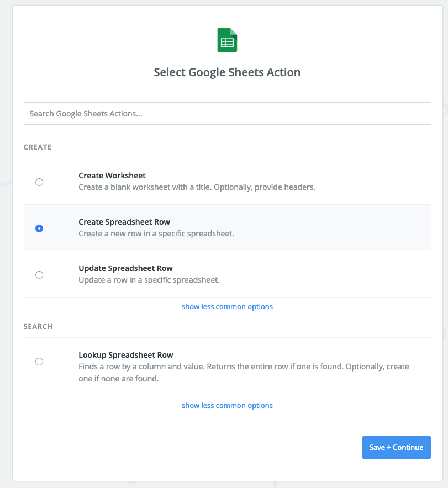Click 'Create a new row in a specific spreadsheet' text

tap(156, 234)
